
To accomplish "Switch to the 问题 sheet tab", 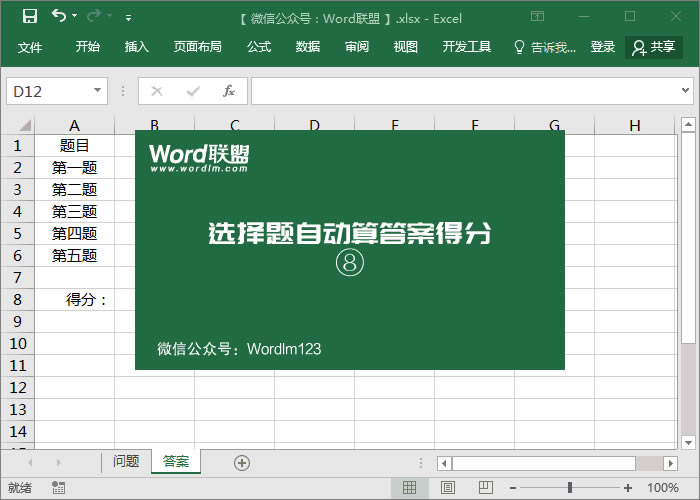I will click(x=126, y=462).
